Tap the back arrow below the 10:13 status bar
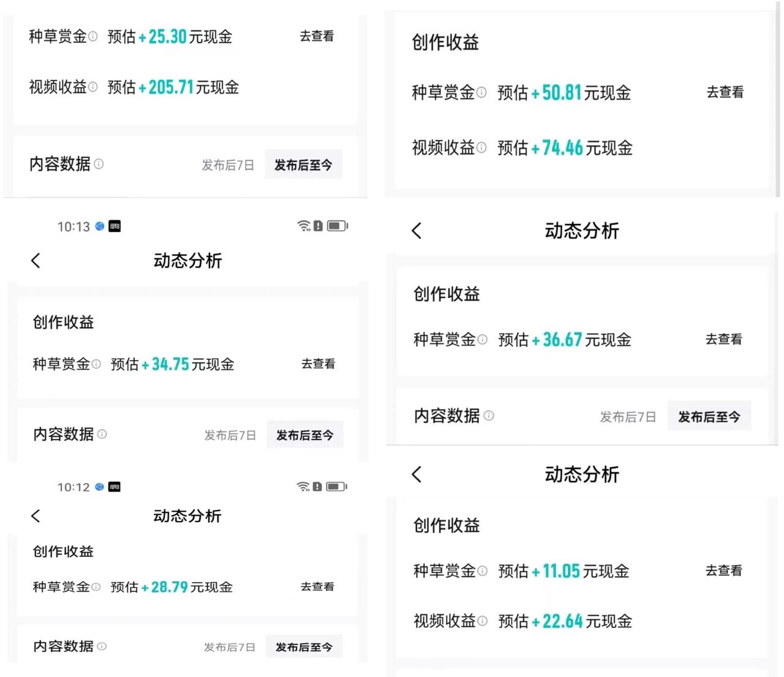Screen dimensions: 784x677 tap(36, 261)
